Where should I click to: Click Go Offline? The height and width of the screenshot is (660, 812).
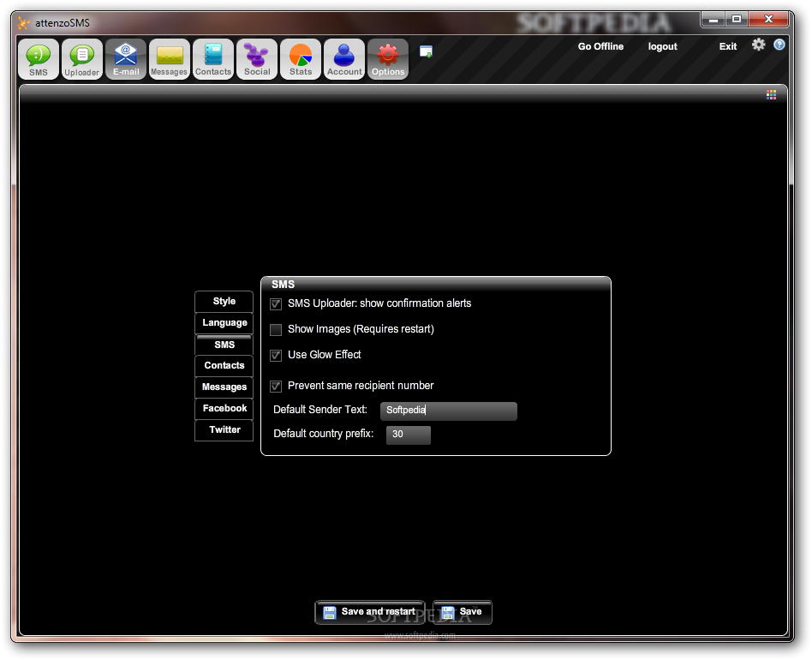600,46
